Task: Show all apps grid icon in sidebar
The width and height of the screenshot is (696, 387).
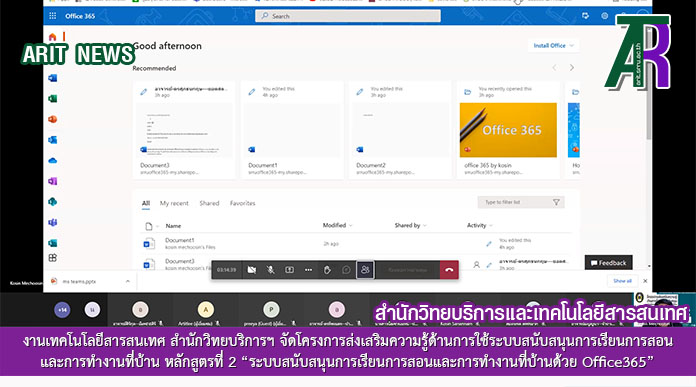Action: pyautogui.click(x=52, y=258)
